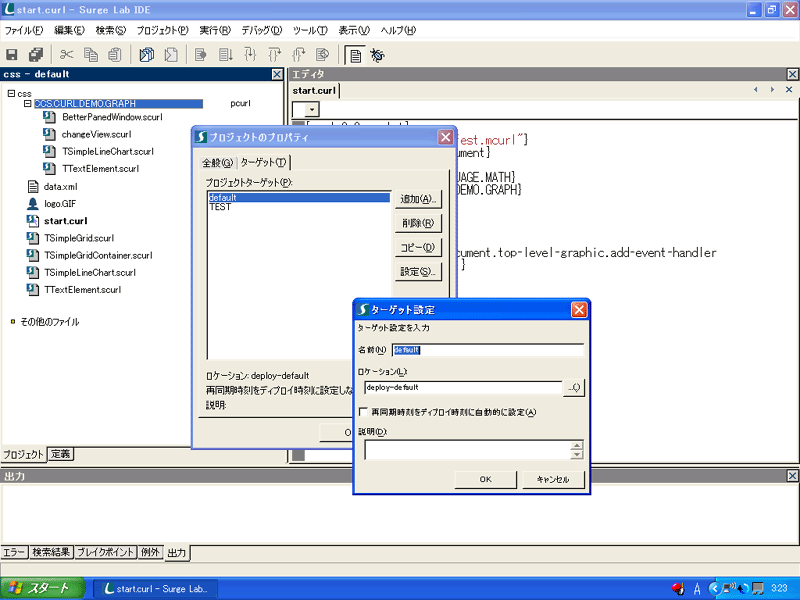
Task: Click the コピー button
Action: coord(418,247)
